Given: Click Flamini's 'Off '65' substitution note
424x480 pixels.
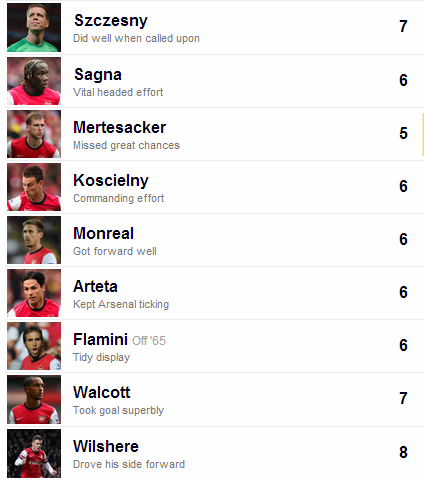Looking at the screenshot, I should click(149, 341).
